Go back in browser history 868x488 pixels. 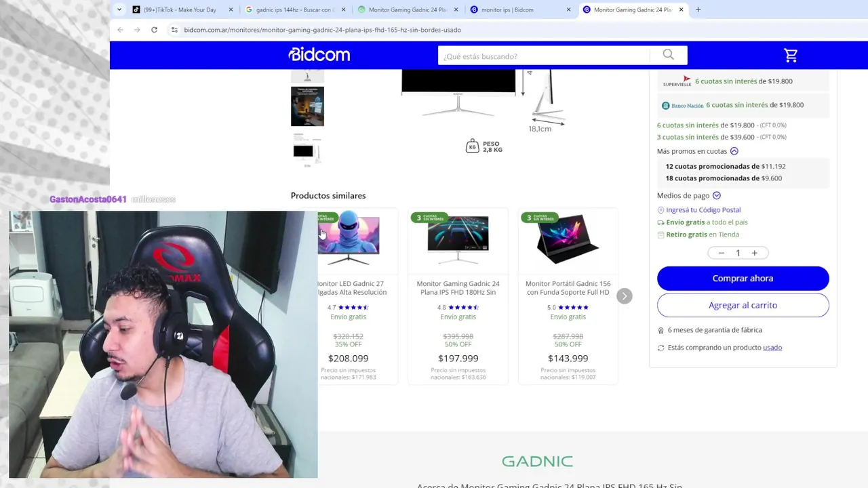coord(120,30)
